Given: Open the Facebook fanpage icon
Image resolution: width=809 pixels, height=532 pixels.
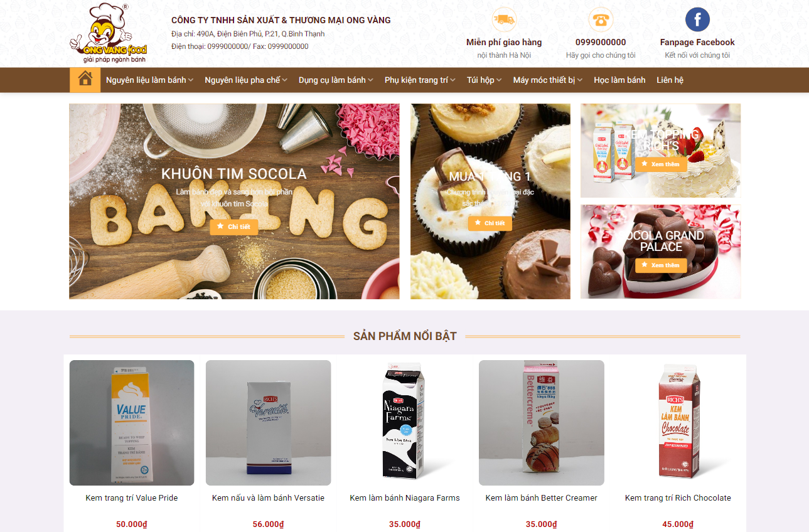Looking at the screenshot, I should (x=697, y=19).
